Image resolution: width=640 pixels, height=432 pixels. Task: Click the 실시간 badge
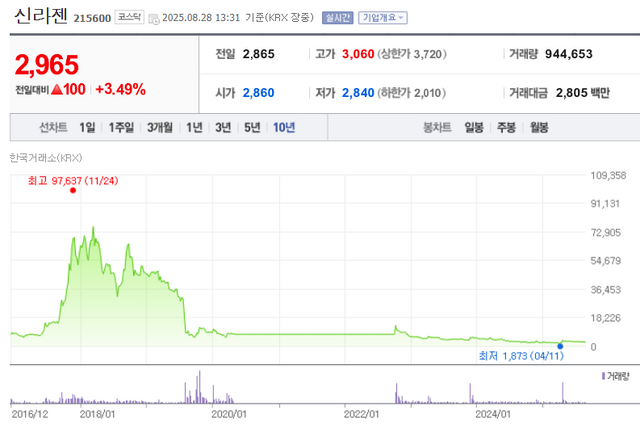(339, 18)
